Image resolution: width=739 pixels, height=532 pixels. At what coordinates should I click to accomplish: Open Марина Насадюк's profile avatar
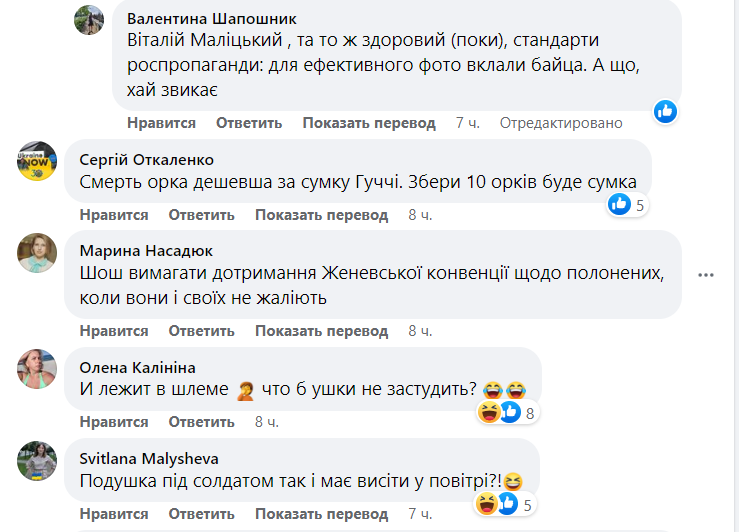tap(37, 253)
